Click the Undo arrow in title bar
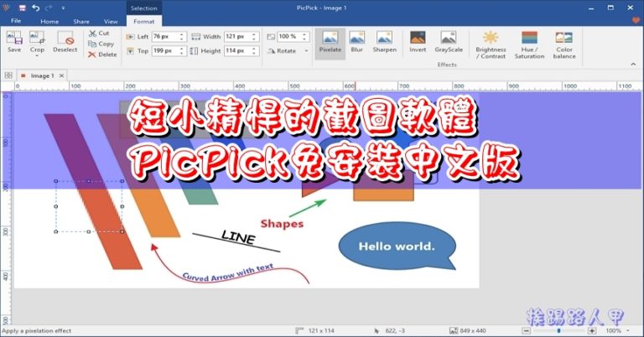 click(x=36, y=8)
